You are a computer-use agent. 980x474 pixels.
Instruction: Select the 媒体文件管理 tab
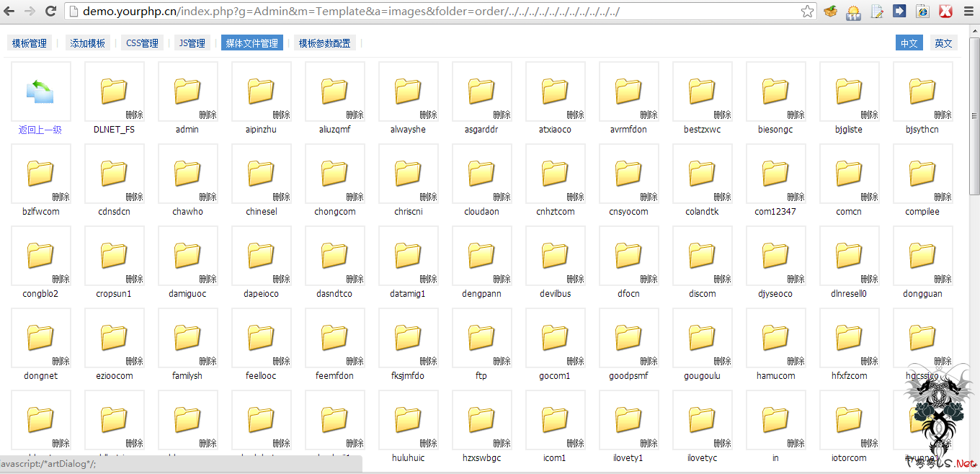pos(252,43)
